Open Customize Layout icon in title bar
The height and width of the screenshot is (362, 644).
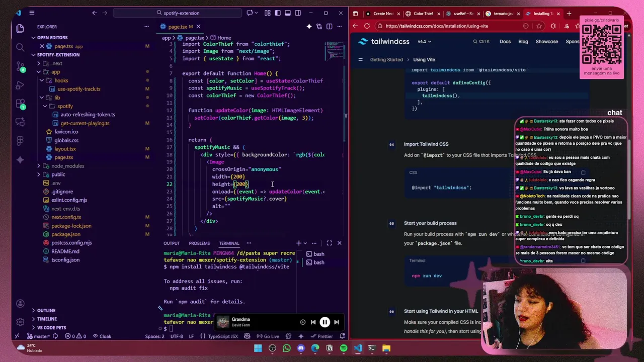267,13
